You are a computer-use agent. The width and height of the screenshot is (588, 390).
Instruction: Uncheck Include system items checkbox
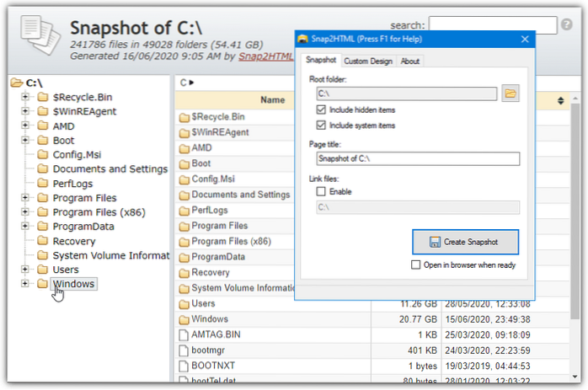pyautogui.click(x=321, y=125)
